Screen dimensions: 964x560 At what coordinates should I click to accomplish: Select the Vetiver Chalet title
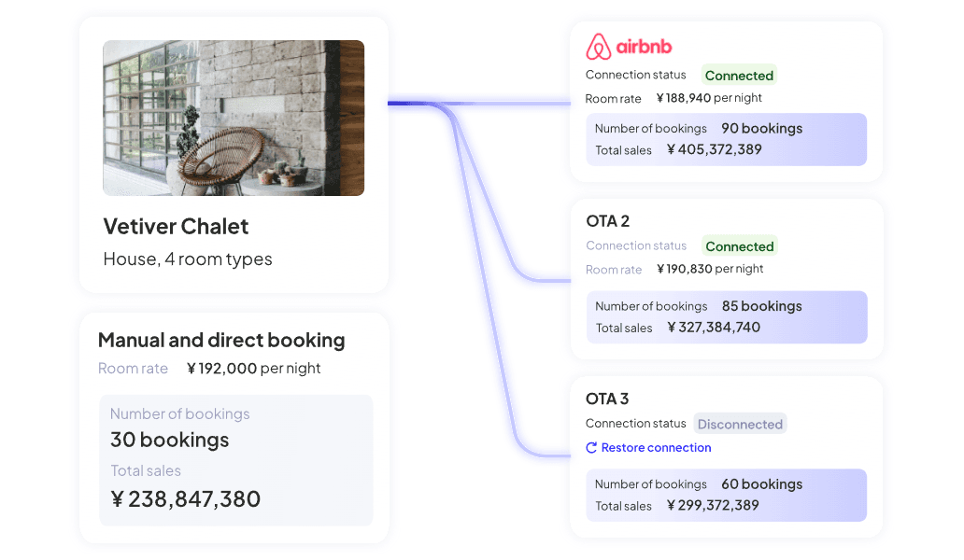point(176,227)
